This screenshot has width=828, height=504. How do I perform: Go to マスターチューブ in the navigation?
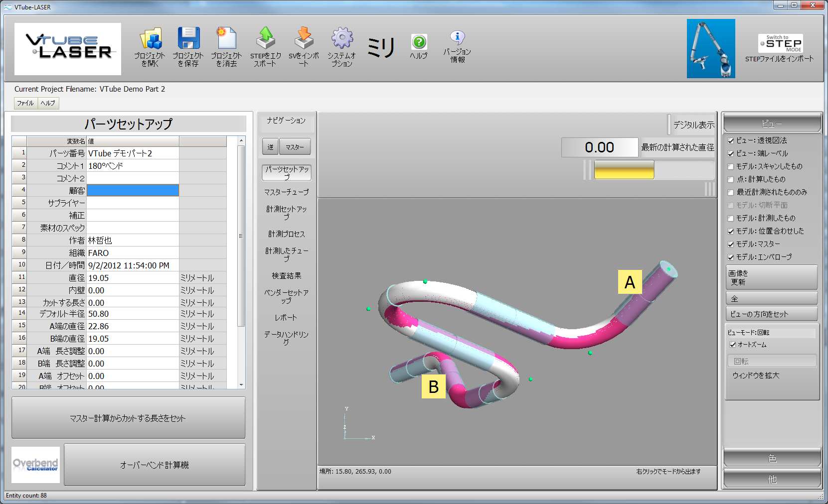tap(286, 192)
